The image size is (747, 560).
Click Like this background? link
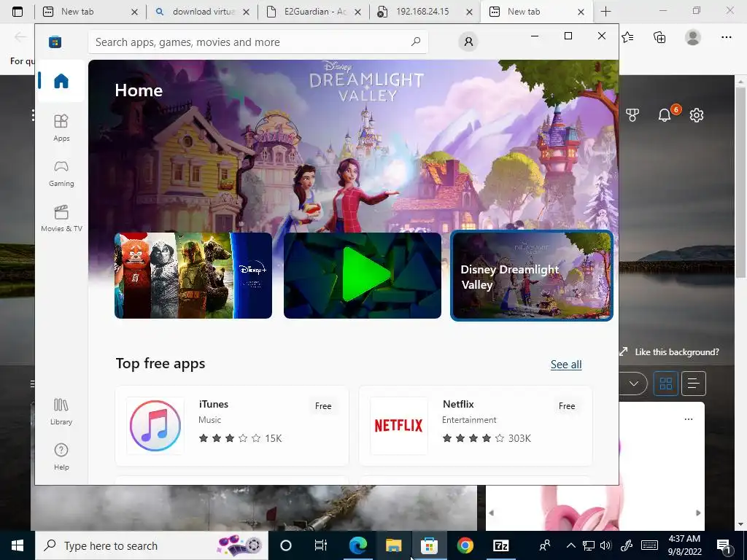click(676, 352)
